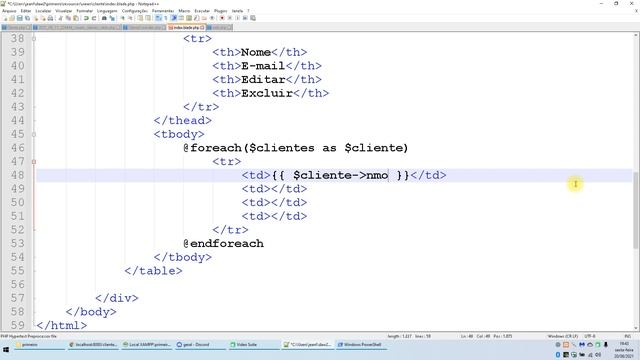Switch to Windows PowerShell in the taskbar
Image resolution: width=640 pixels, height=360 pixels.
[x=361, y=345]
